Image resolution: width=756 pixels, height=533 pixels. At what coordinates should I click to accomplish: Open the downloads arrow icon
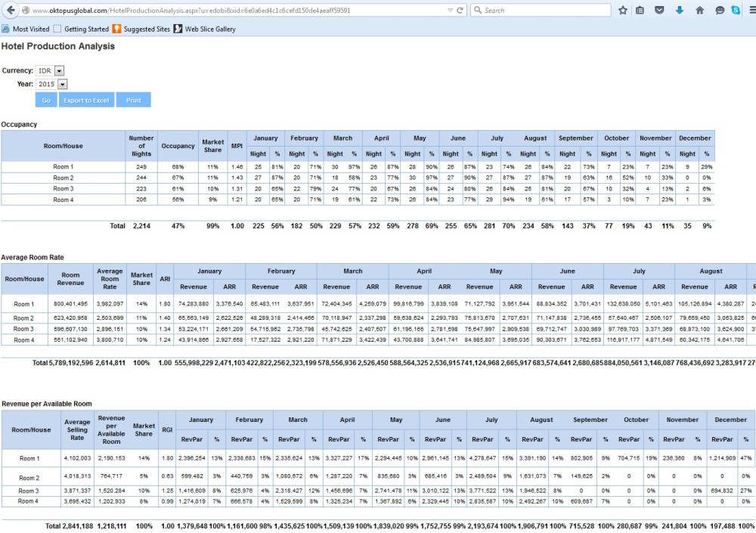point(680,11)
